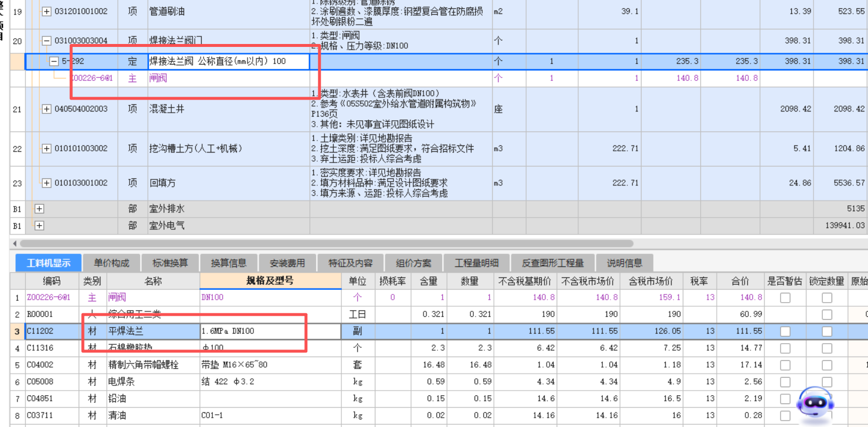868x427 pixels.
Task: Tick 是否暂估 checkbox for 石棉橡胶垫 row
Action: (785, 348)
